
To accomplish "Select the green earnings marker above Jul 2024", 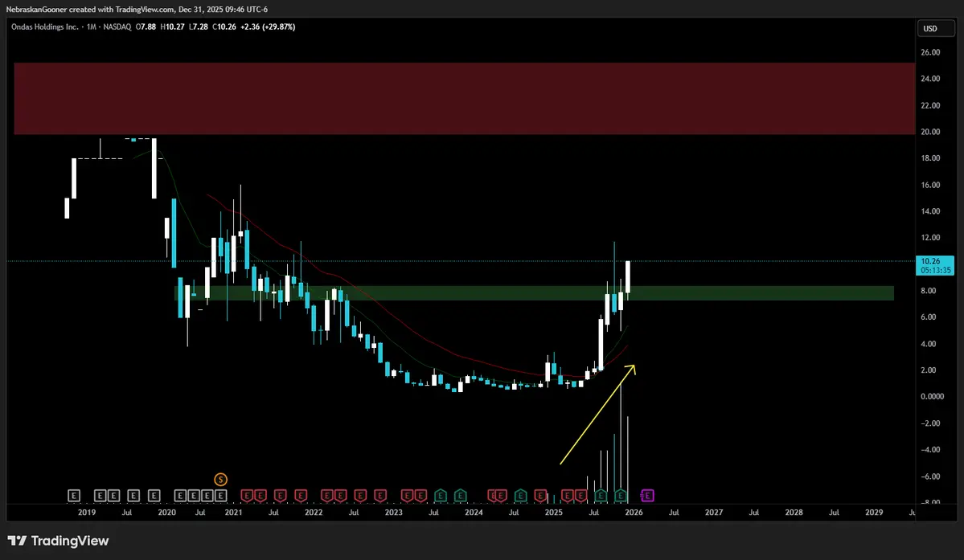I will click(x=520, y=496).
